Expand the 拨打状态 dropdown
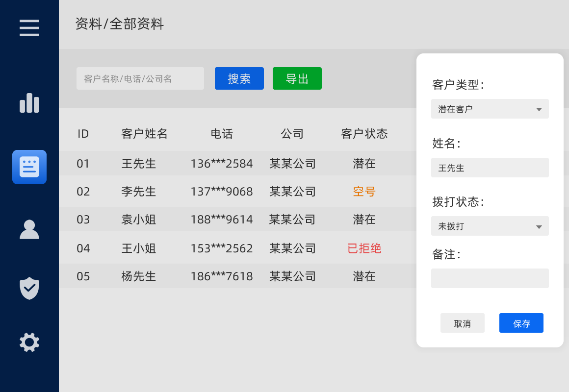The image size is (569, 392). (490, 226)
